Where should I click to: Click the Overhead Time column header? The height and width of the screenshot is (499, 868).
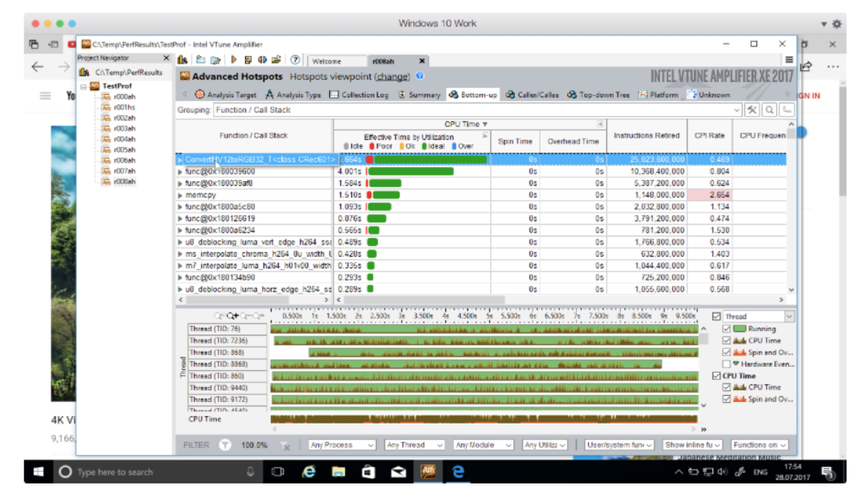[x=573, y=142]
